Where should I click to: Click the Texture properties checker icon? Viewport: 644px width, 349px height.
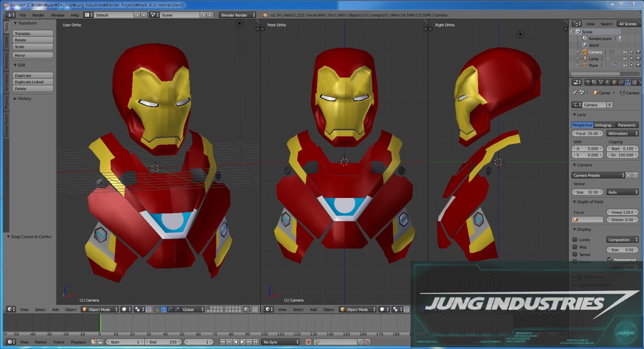[x=635, y=82]
